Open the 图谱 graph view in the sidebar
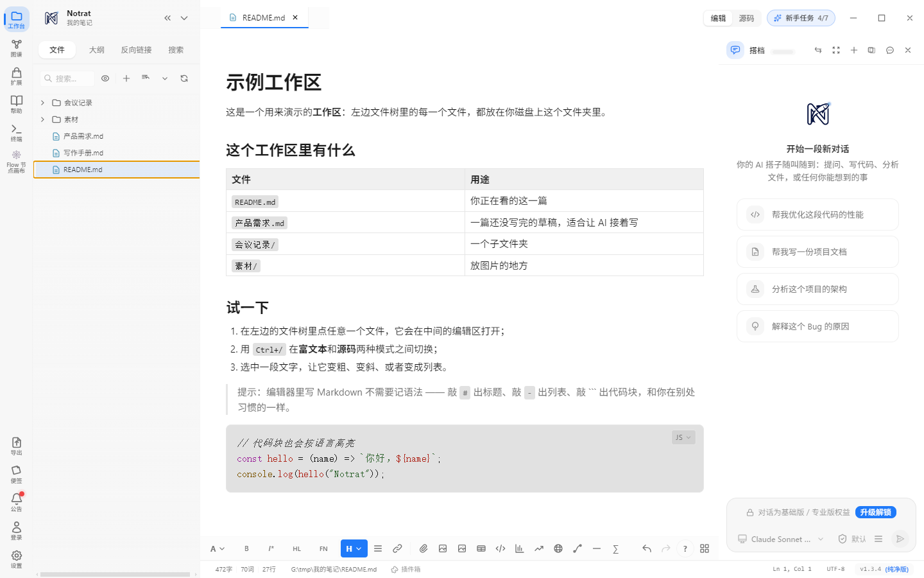924x578 pixels. [x=17, y=48]
